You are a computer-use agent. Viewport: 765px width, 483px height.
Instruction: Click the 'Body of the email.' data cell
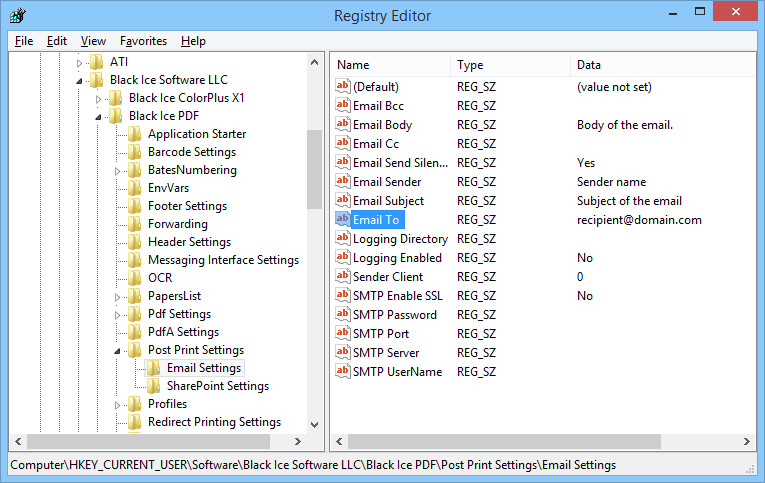tap(625, 125)
